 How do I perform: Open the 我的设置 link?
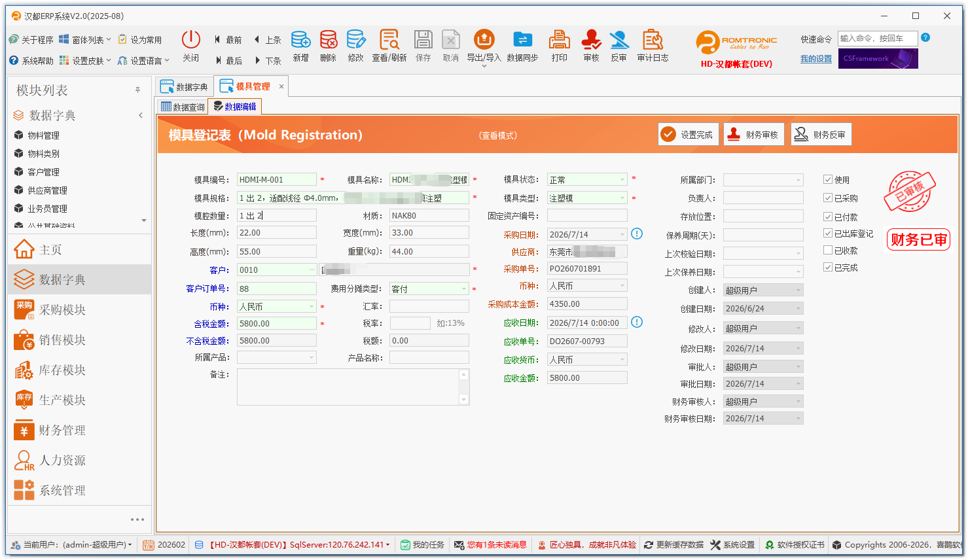tap(816, 58)
